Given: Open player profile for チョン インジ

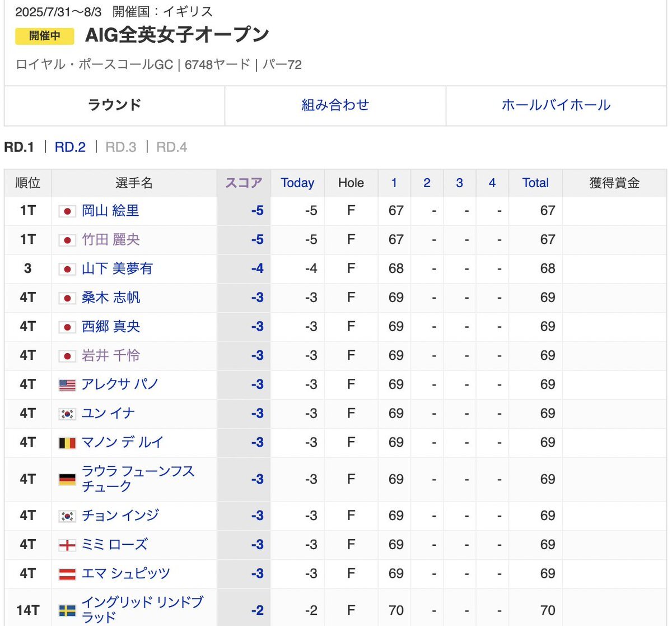Looking at the screenshot, I should pos(120,516).
